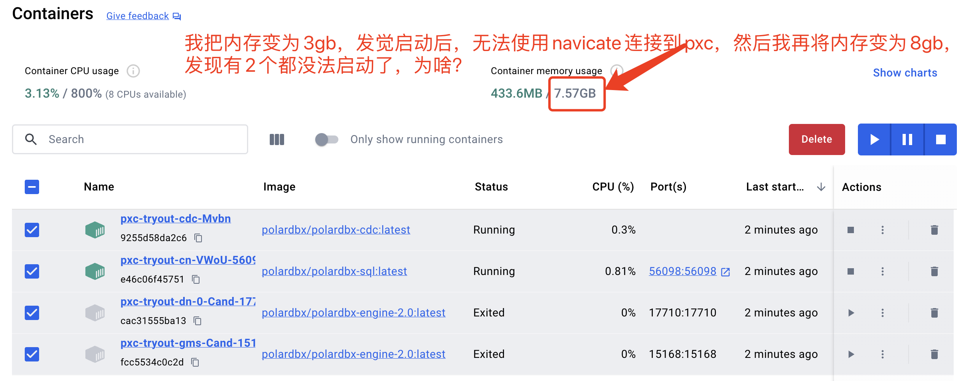
Task: Click the column layout settings icon
Action: tap(277, 139)
